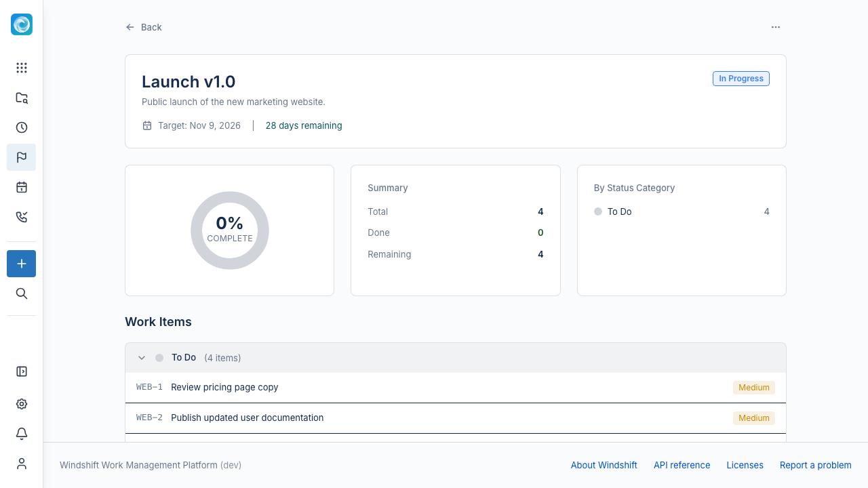Click the target date calendar icon

pyautogui.click(x=147, y=125)
